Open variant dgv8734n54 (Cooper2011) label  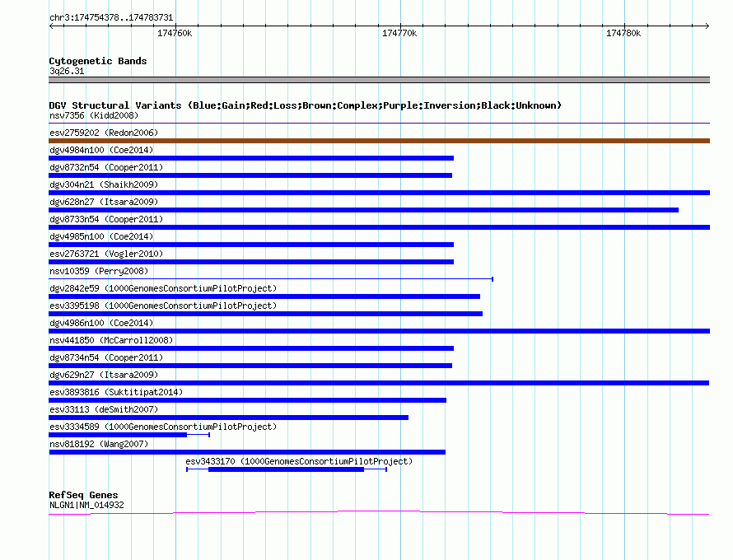(x=106, y=357)
